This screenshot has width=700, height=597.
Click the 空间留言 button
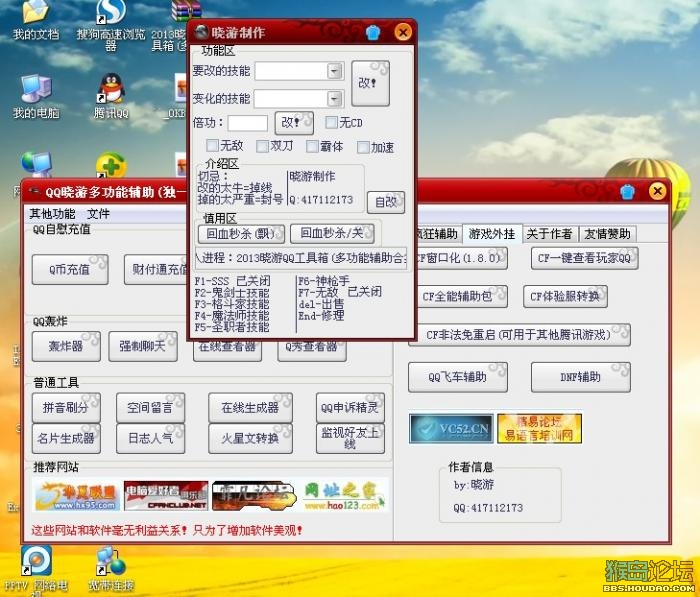[150, 408]
